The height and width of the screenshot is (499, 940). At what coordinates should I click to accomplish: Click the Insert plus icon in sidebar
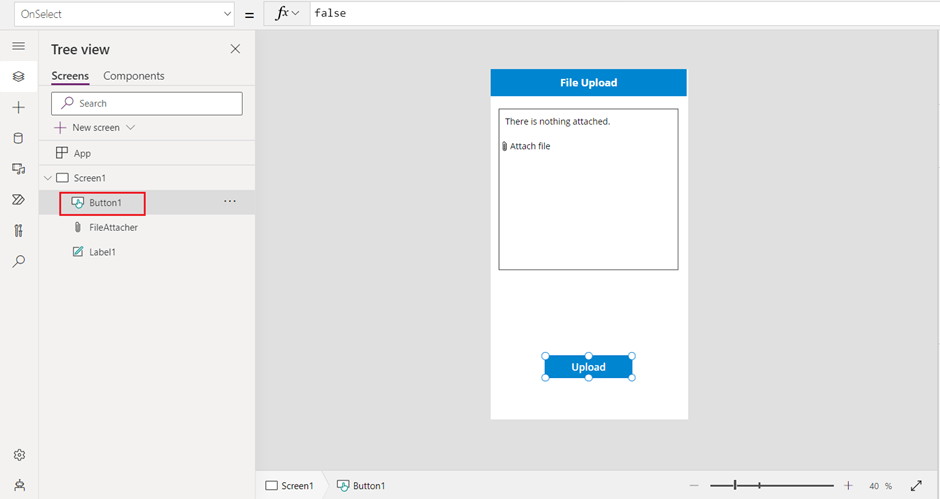(18, 107)
